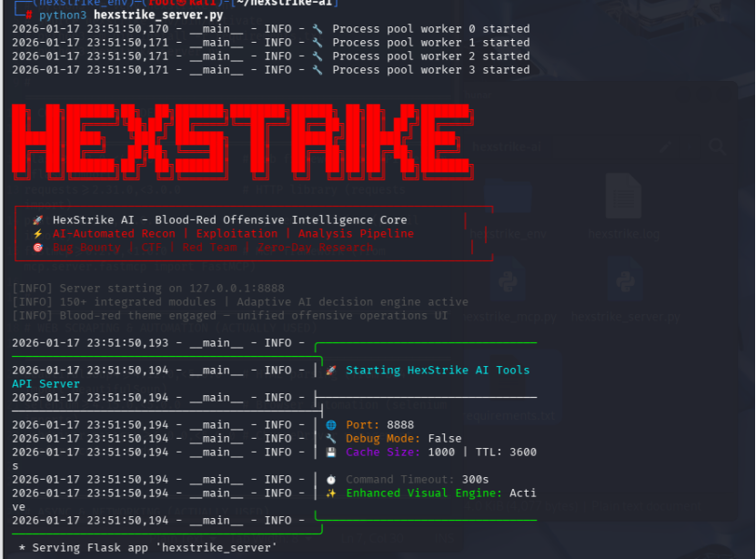Click the command 'python3 hexstrike_server.py'

(131, 15)
